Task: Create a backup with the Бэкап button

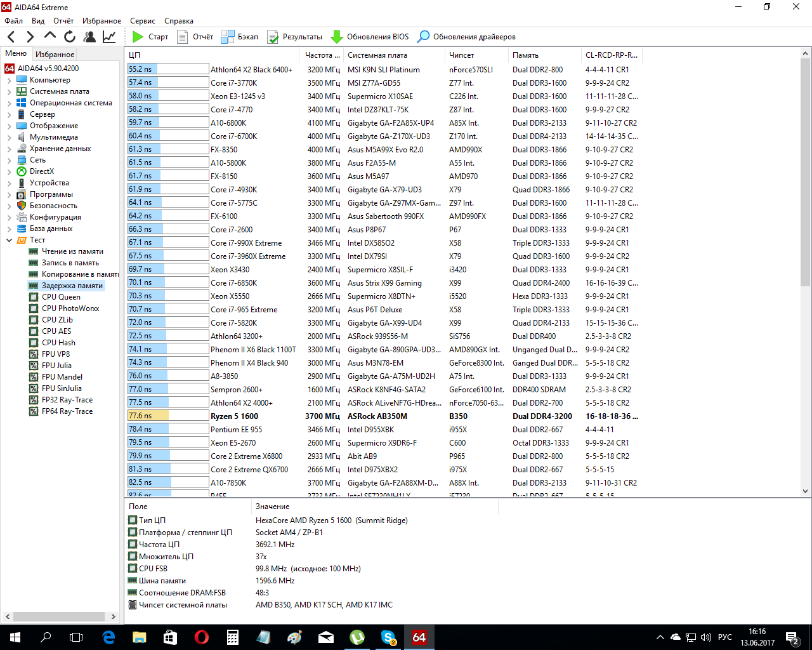Action: (239, 37)
